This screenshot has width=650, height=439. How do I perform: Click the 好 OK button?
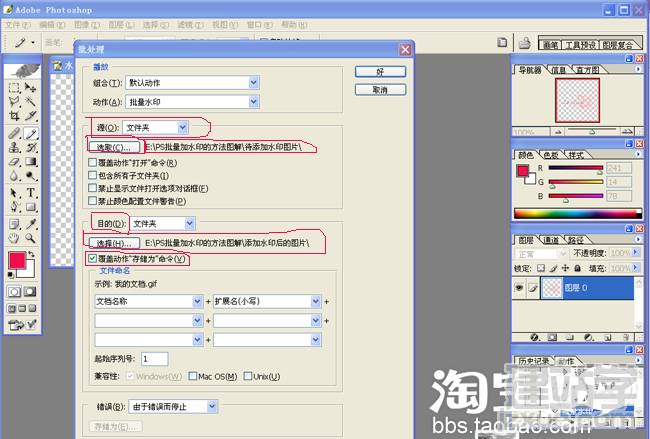pos(380,72)
